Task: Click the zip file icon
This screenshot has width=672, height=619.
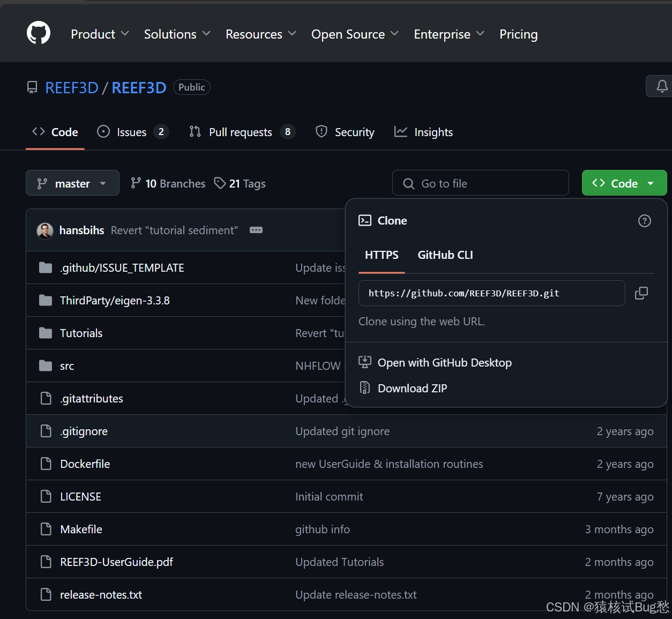Action: click(x=365, y=387)
